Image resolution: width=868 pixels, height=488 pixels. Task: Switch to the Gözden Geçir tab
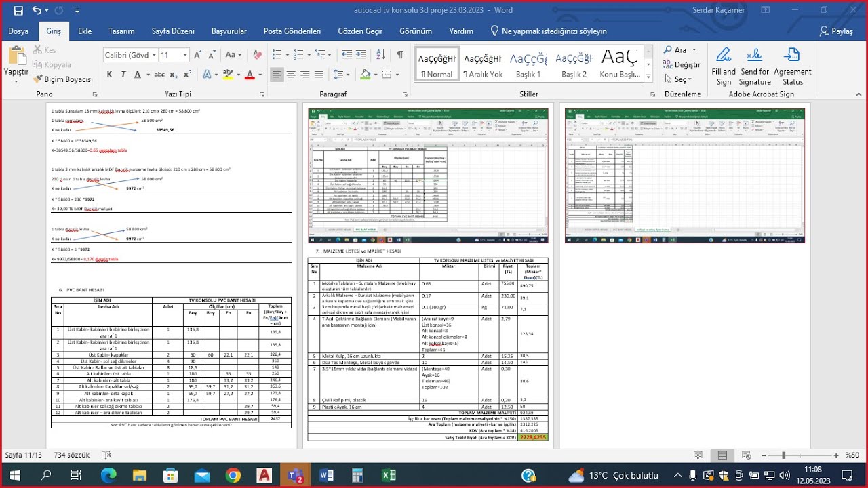coord(360,31)
